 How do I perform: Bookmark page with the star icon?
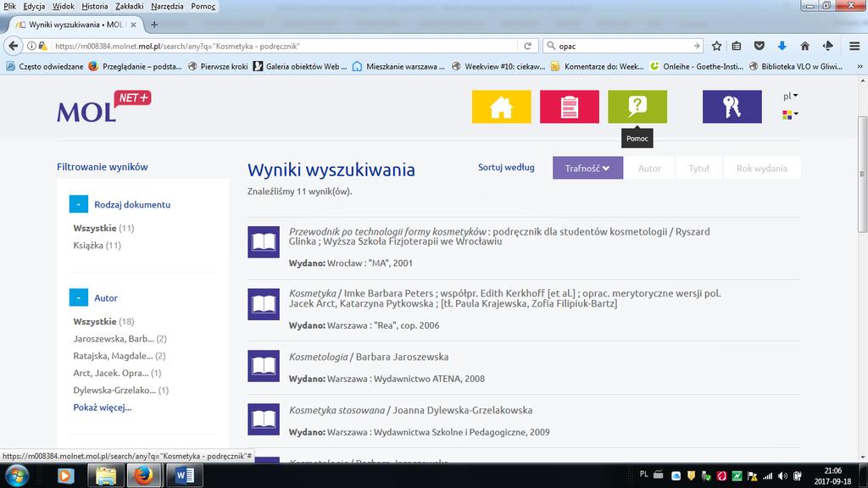[716, 46]
